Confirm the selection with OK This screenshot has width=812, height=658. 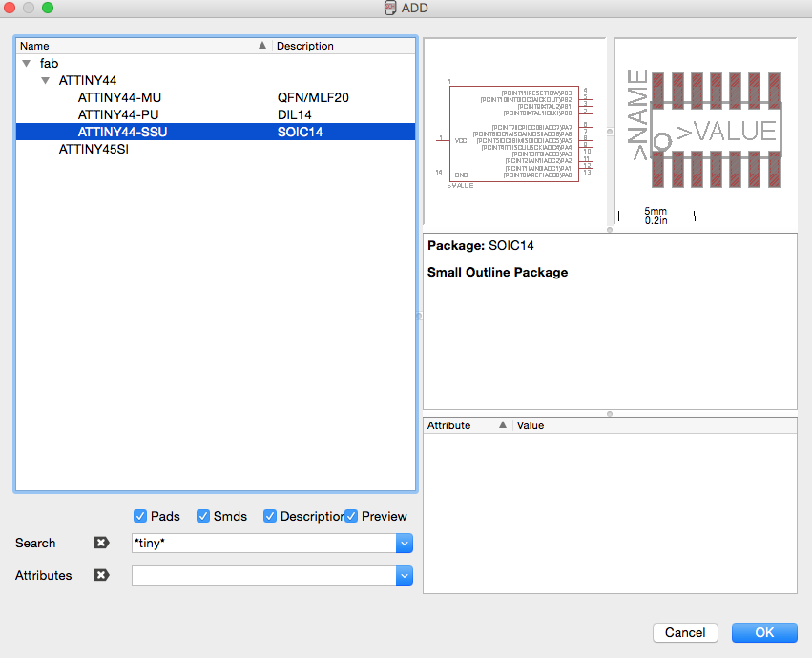tap(764, 632)
